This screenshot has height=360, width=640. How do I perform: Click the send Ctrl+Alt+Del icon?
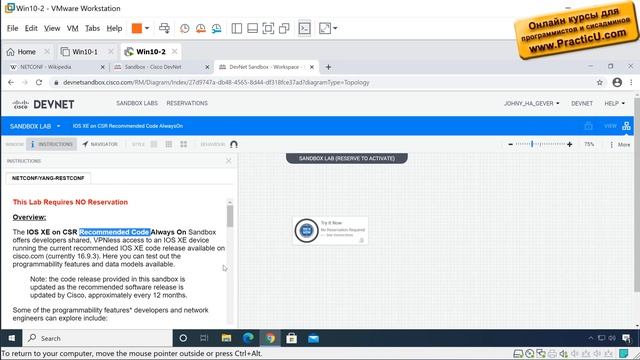coord(164,28)
